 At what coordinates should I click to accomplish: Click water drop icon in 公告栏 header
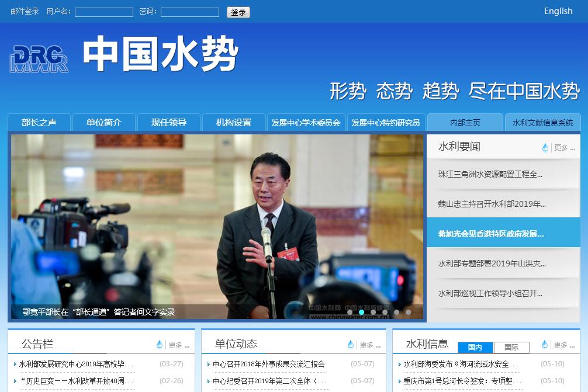point(160,345)
